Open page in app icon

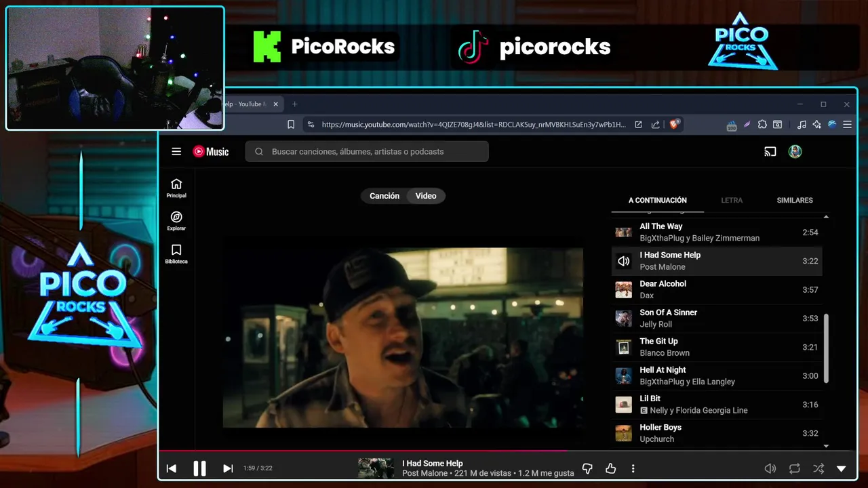click(x=638, y=125)
